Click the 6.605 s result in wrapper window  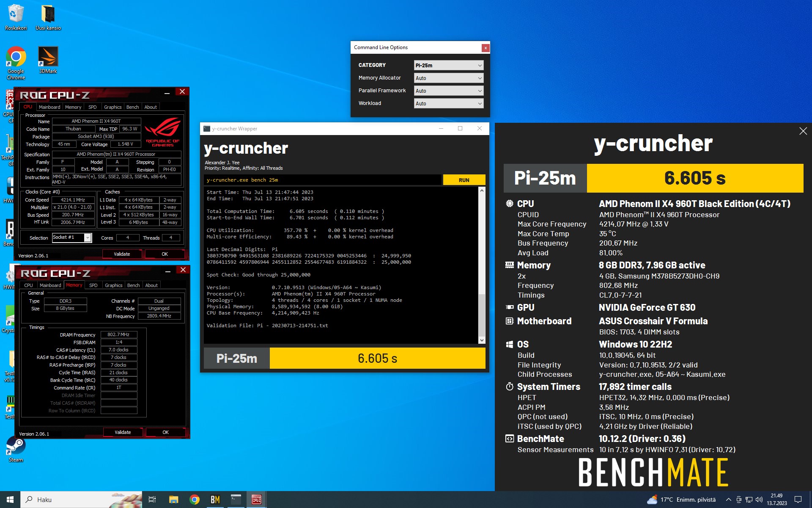pyautogui.click(x=377, y=359)
